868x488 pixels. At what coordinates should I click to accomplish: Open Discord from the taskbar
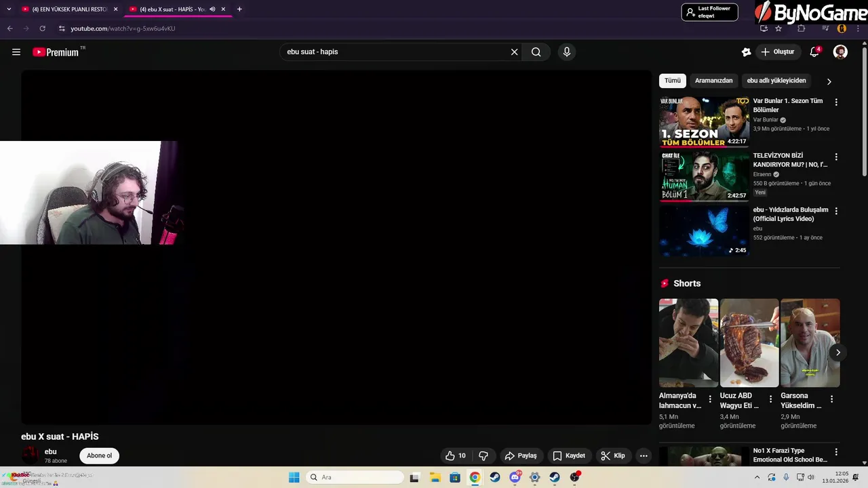click(515, 477)
